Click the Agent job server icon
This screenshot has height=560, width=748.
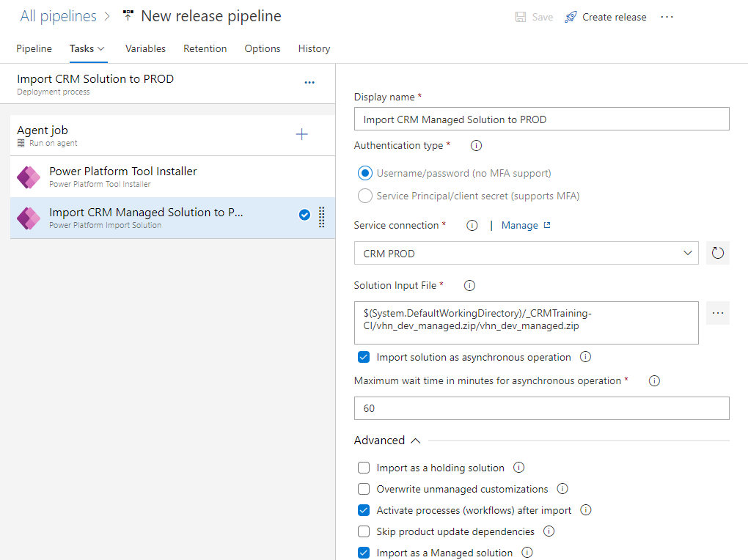pyautogui.click(x=21, y=143)
